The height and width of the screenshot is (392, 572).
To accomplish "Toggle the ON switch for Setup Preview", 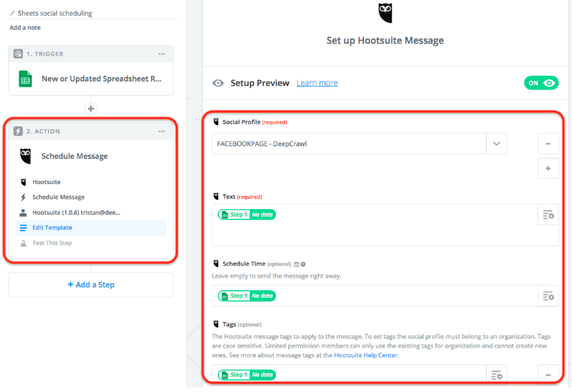I will point(542,83).
